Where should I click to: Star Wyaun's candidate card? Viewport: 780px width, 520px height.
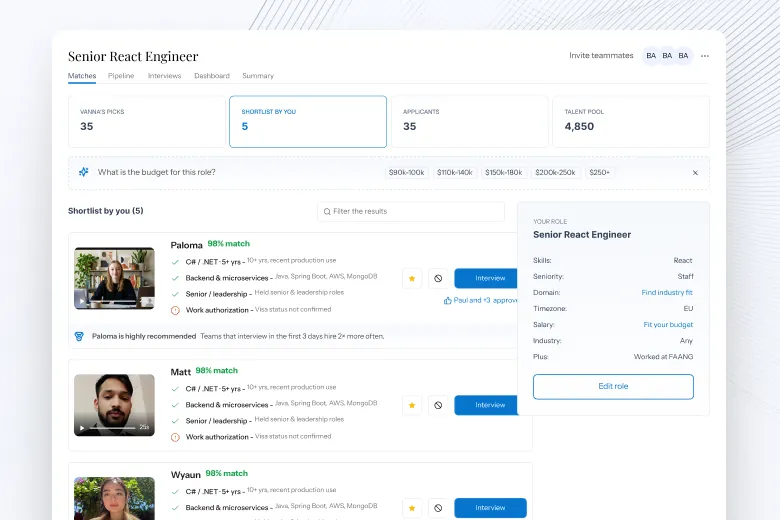pos(412,508)
